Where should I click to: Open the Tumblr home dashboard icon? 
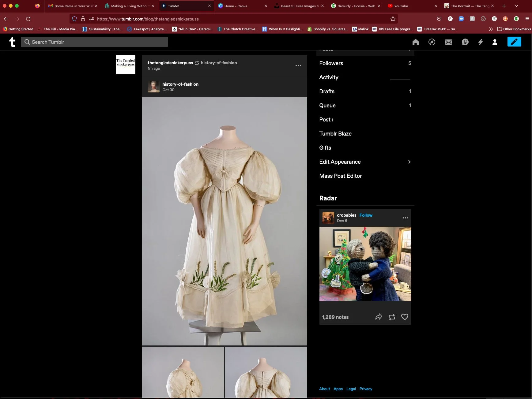pyautogui.click(x=415, y=42)
